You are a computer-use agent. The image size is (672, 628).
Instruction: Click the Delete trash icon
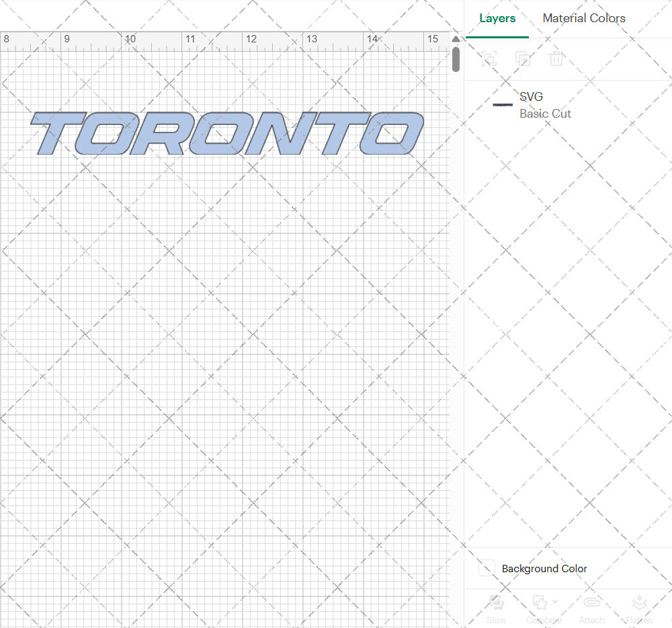556,58
